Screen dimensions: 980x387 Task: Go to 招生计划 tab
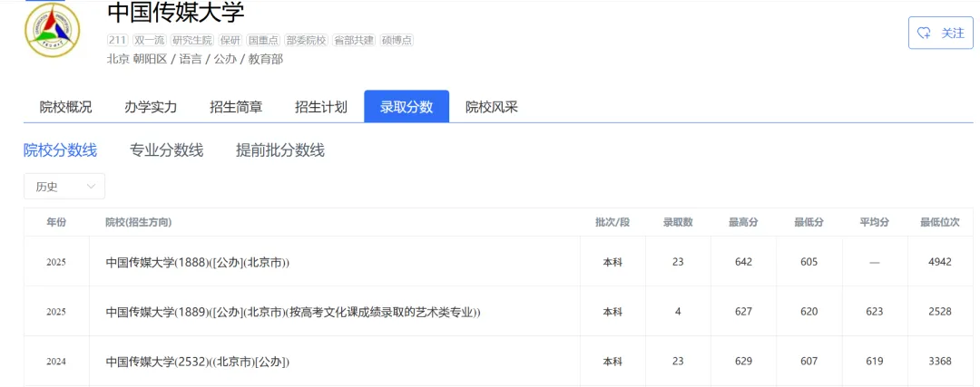(x=320, y=107)
